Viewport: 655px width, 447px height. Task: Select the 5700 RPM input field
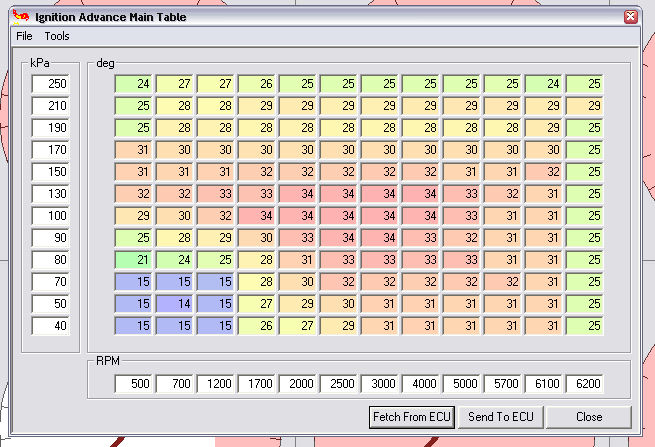coord(503,384)
